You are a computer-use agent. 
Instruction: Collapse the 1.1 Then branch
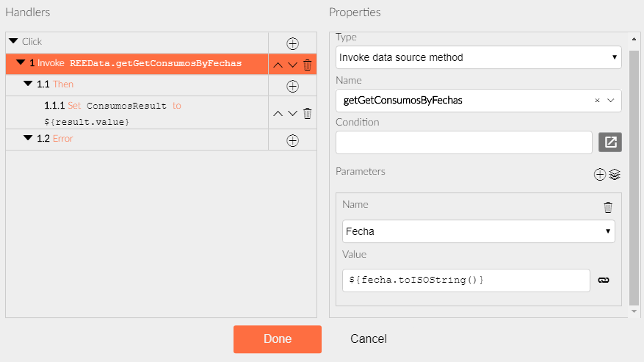tap(28, 84)
